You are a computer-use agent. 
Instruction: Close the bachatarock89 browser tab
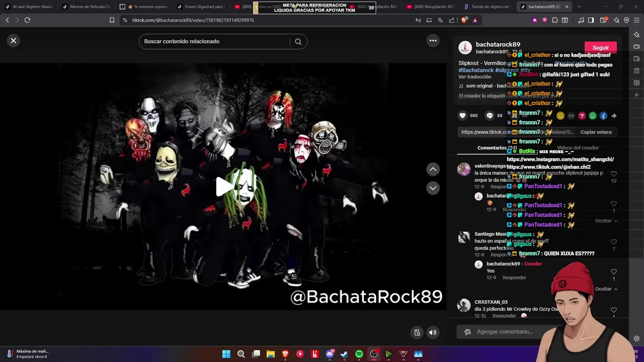[567, 7]
